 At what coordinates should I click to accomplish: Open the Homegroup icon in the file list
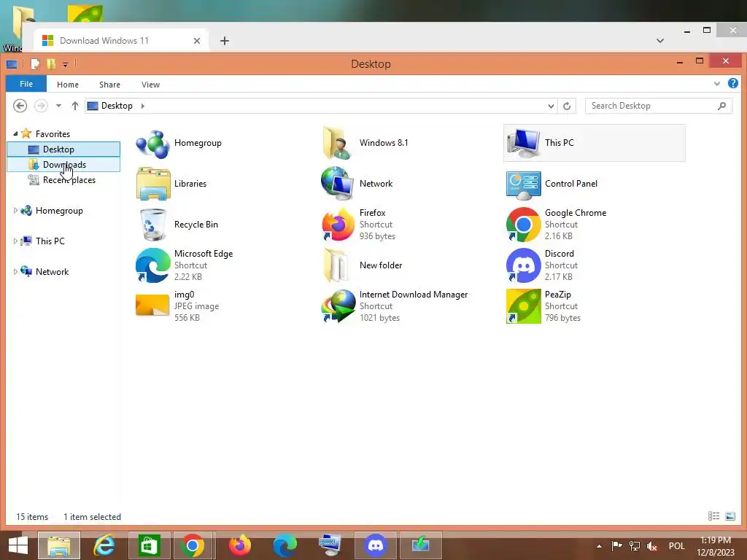pos(152,144)
